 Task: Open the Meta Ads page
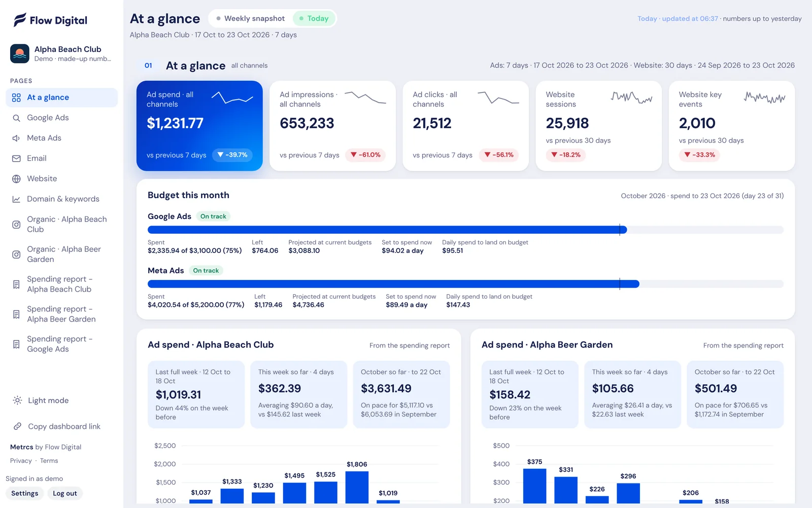(61, 138)
